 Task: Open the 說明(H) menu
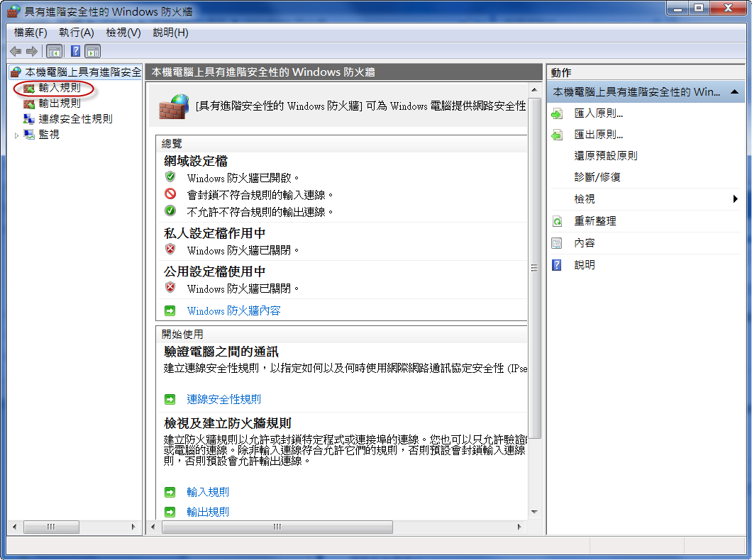coord(170,33)
